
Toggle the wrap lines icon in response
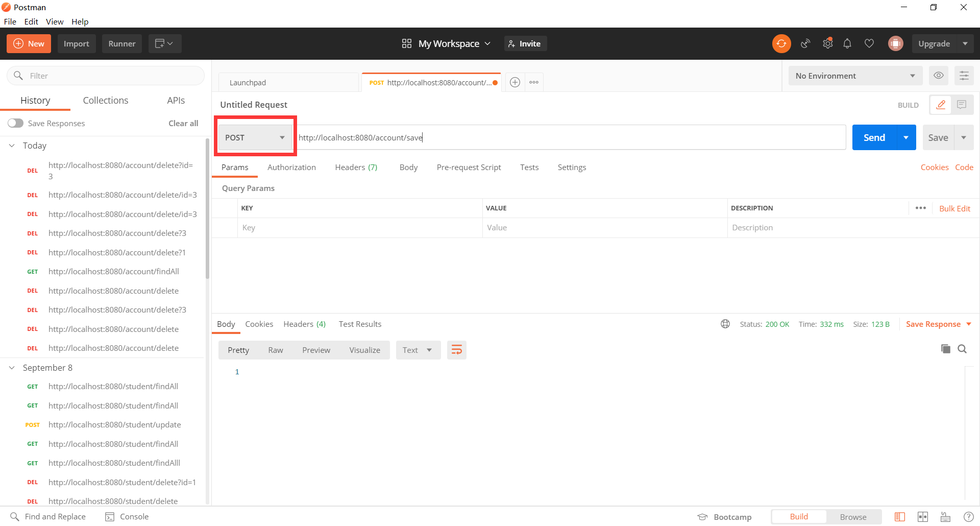457,350
